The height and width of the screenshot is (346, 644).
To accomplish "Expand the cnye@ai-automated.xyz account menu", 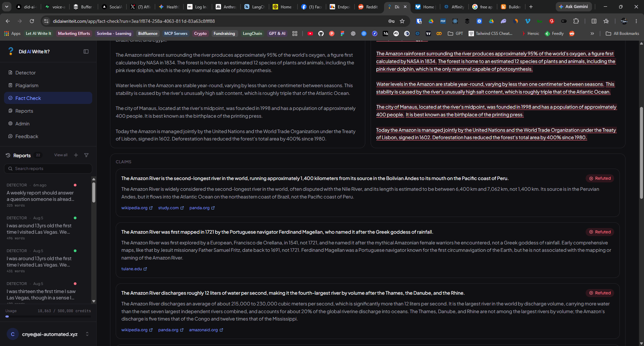I will pyautogui.click(x=48, y=334).
